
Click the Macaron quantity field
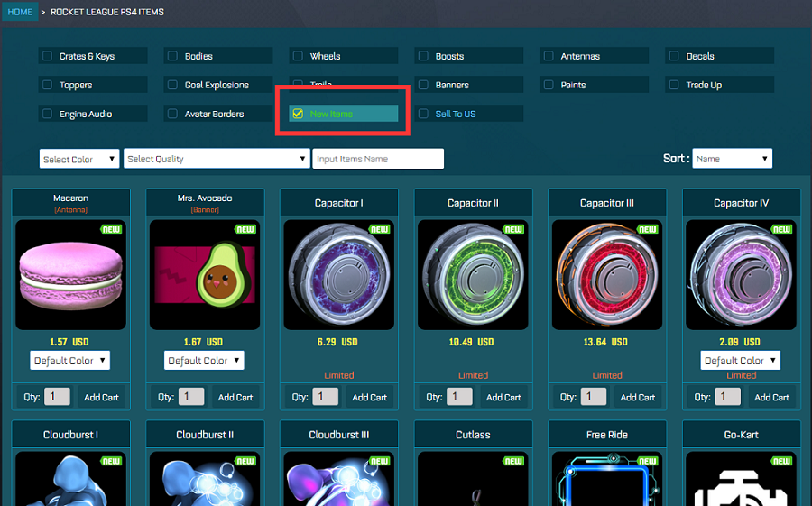[57, 397]
